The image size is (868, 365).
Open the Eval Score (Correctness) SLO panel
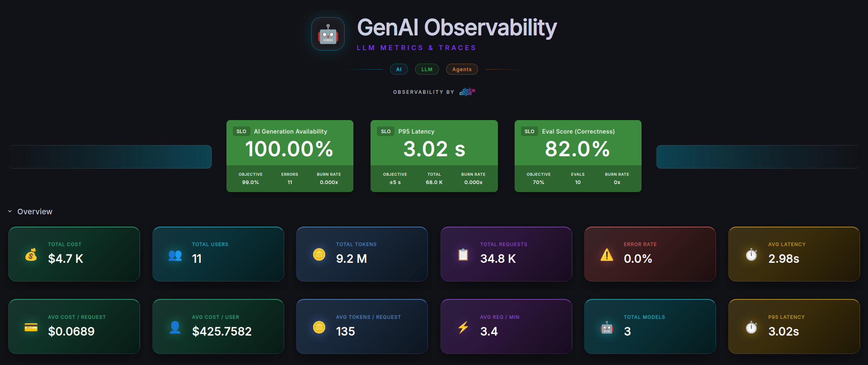(578, 156)
